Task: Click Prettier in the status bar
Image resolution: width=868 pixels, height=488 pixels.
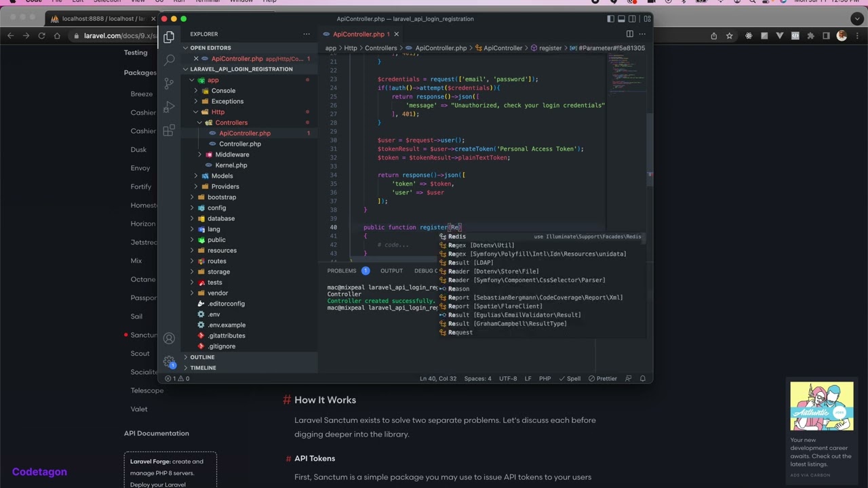Action: click(603, 378)
